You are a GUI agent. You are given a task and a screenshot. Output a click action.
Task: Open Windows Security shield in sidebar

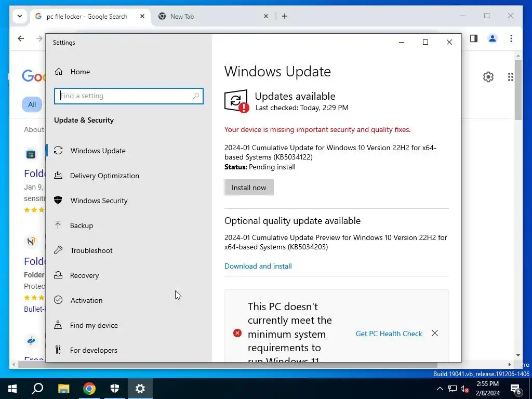pyautogui.click(x=58, y=200)
